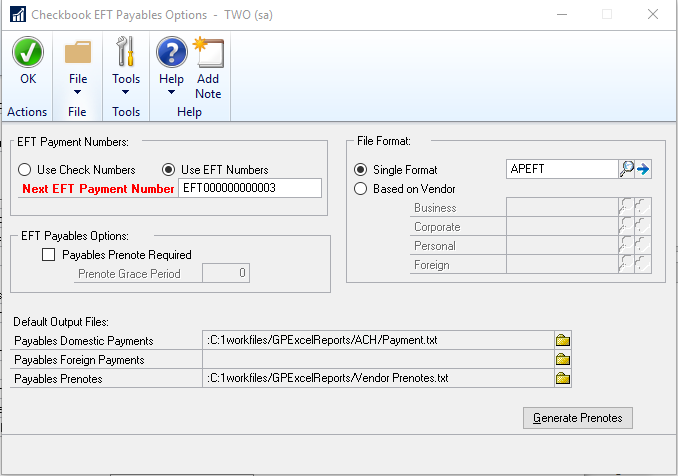The height and width of the screenshot is (476, 678).
Task: Open the Tools wrench and screwdriver icon
Action: (x=125, y=51)
